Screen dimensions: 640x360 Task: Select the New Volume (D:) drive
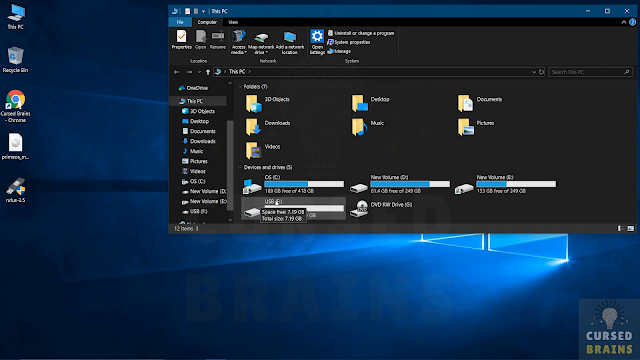point(399,184)
